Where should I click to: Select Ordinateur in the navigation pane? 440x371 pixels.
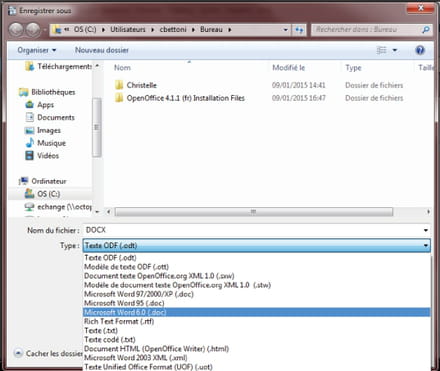pyautogui.click(x=43, y=181)
